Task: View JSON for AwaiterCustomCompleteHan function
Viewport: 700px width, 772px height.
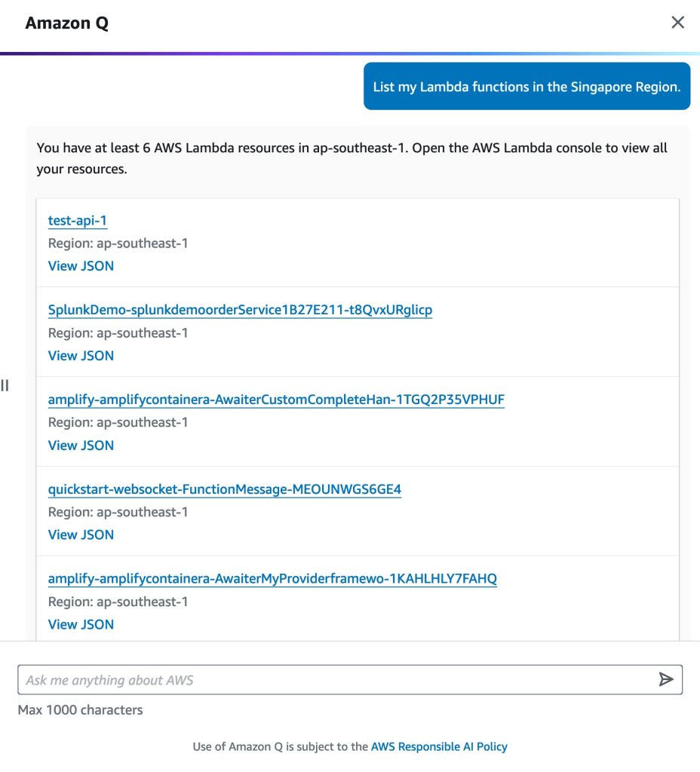Action: click(x=81, y=445)
